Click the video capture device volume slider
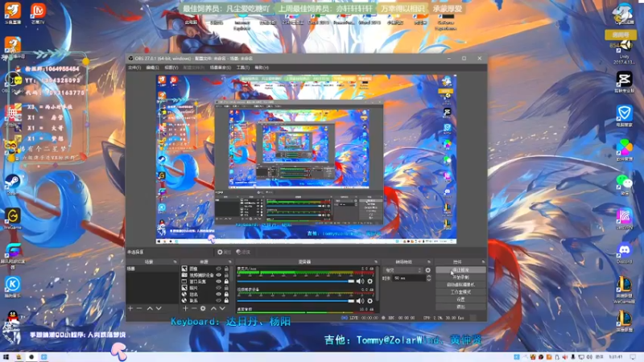 295,301
